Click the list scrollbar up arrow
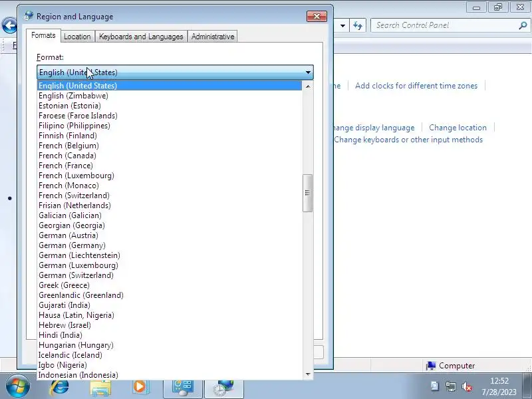 pos(308,86)
